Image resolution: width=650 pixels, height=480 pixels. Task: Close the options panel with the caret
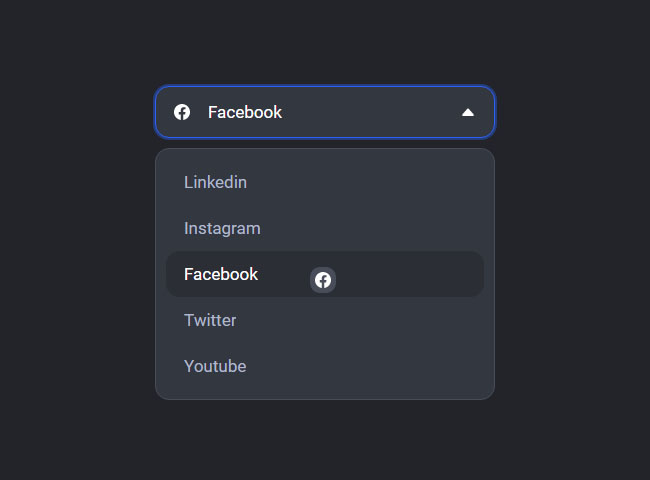tap(468, 112)
